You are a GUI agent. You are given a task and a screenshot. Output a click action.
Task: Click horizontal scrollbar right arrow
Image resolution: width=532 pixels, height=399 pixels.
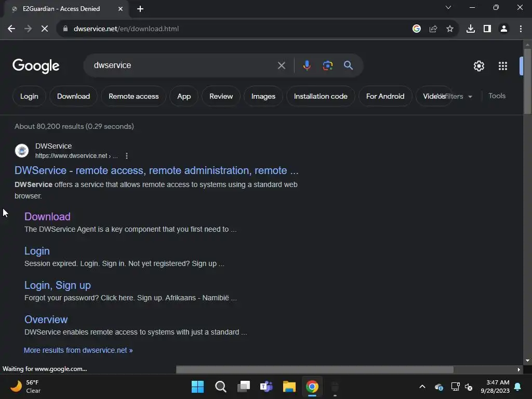519,369
